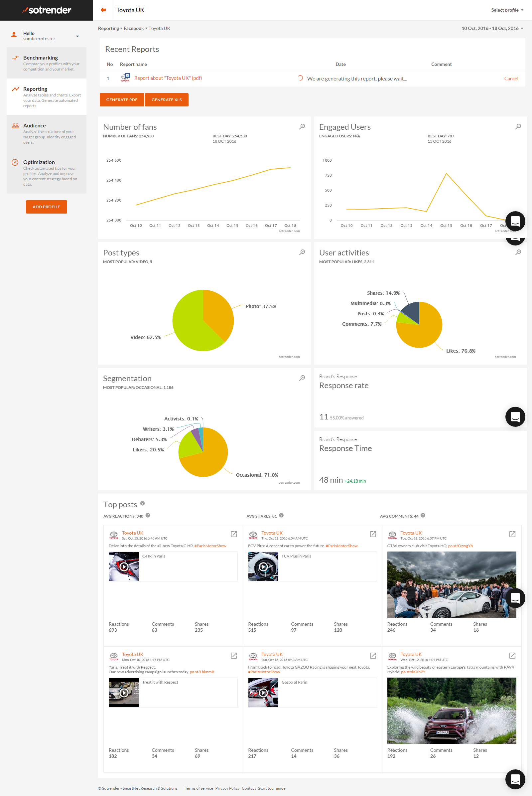
Task: Follow the po.st/OzwgYh link
Action: [x=460, y=546]
